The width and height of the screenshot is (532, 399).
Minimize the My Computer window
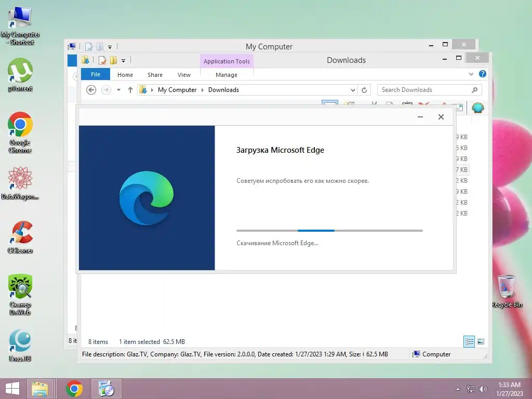pyautogui.click(x=431, y=45)
